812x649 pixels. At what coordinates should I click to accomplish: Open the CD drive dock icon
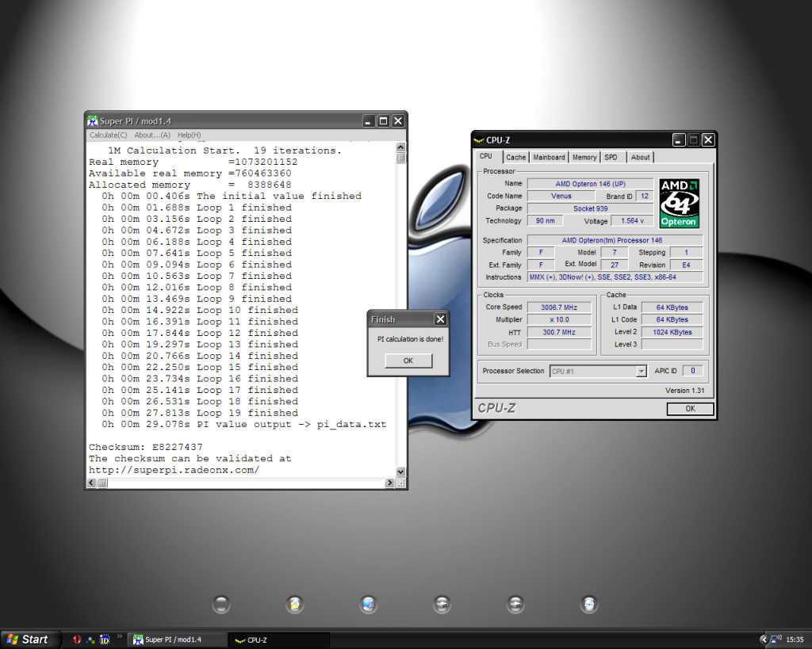[x=589, y=604]
